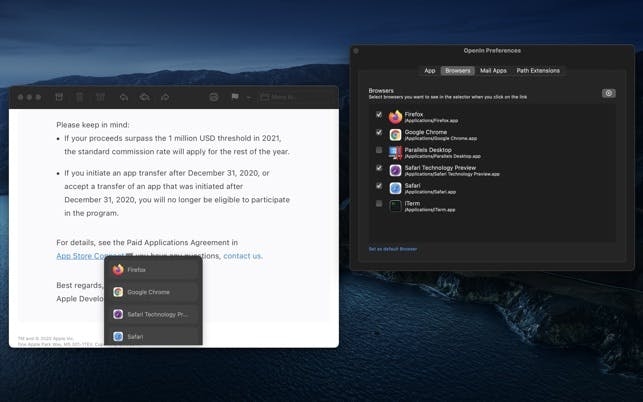
Task: Click the Trash icon in the Mail toolbar
Action: 80,97
